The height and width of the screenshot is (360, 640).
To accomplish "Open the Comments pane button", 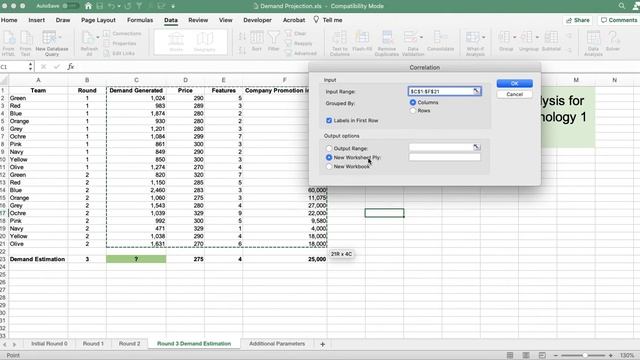I will (619, 20).
